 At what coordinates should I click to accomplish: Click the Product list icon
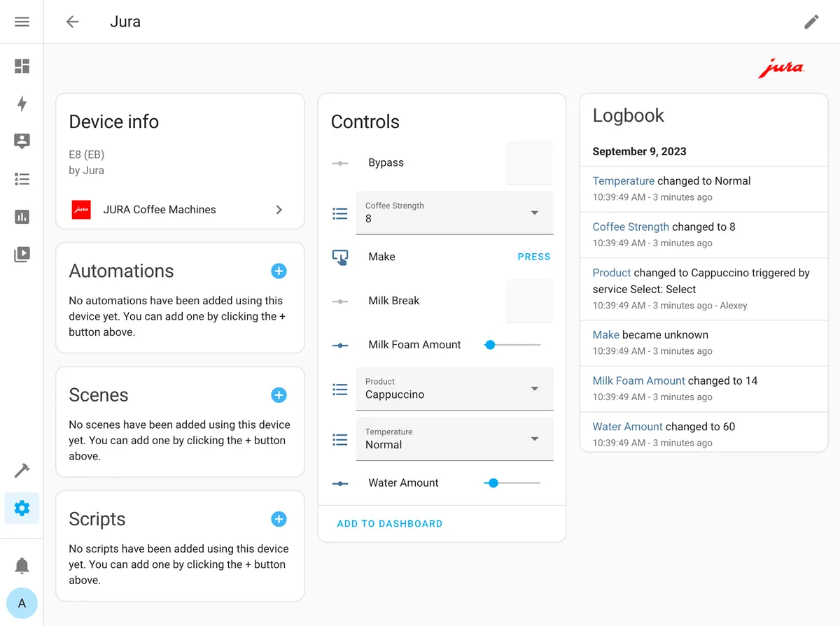click(x=340, y=389)
